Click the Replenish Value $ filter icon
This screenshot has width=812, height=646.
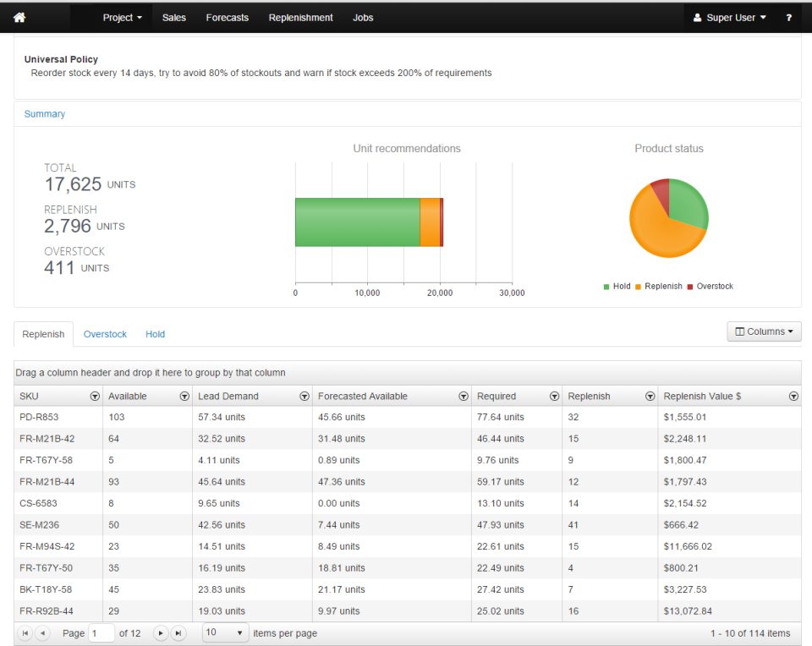pos(793,397)
